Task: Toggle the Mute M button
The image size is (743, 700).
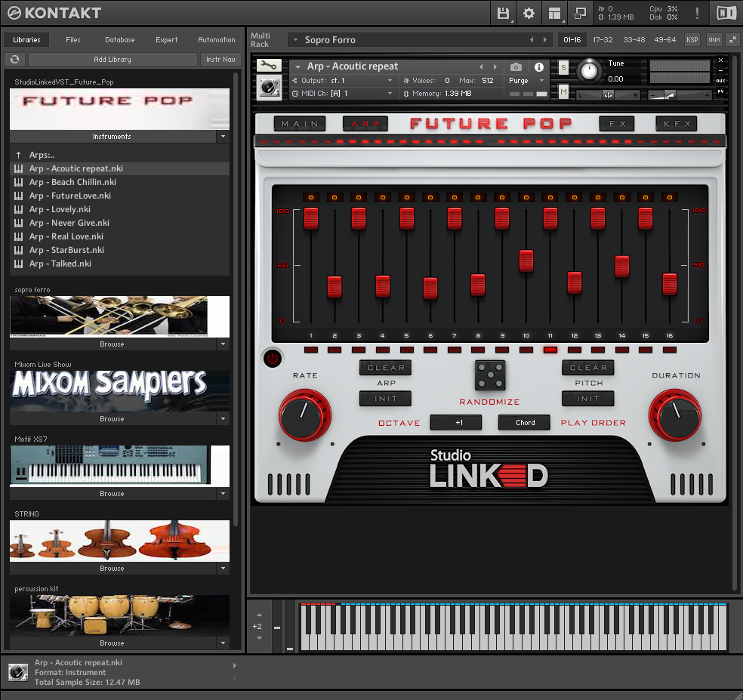Action: point(563,91)
